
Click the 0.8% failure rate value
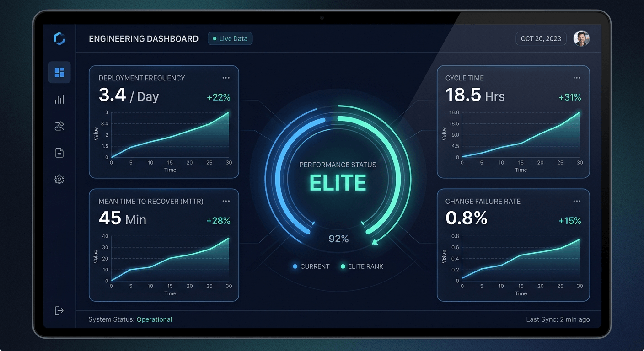click(x=467, y=218)
